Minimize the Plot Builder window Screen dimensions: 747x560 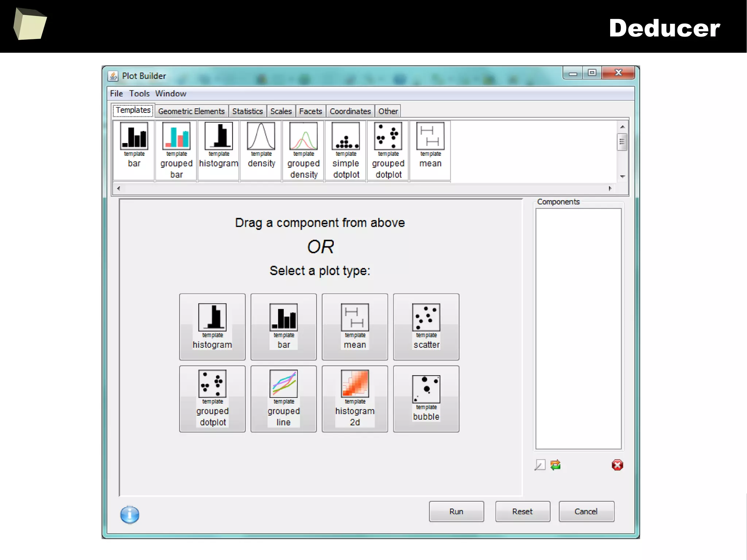coord(573,73)
